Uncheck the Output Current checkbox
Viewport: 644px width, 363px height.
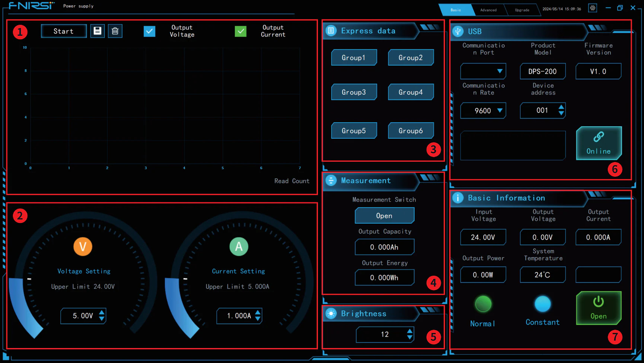pyautogui.click(x=240, y=31)
